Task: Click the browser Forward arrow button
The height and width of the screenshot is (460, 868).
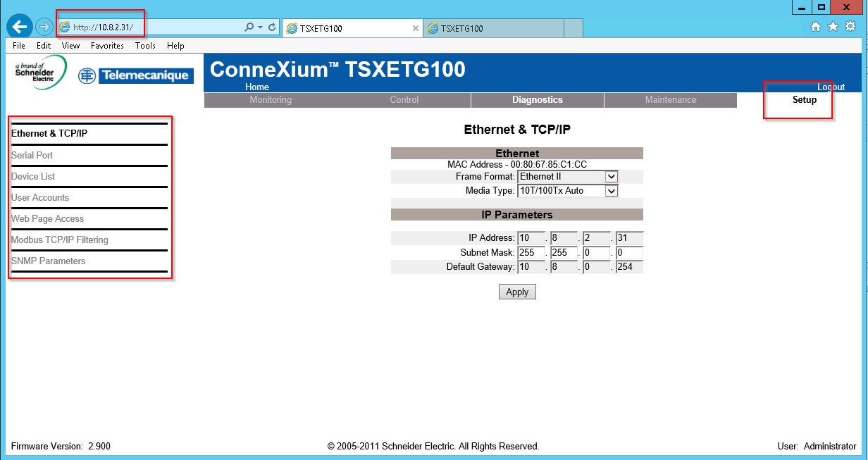Action: (44, 27)
